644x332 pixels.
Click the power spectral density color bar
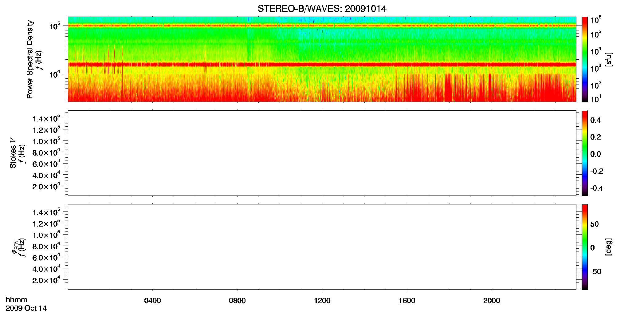pyautogui.click(x=585, y=59)
